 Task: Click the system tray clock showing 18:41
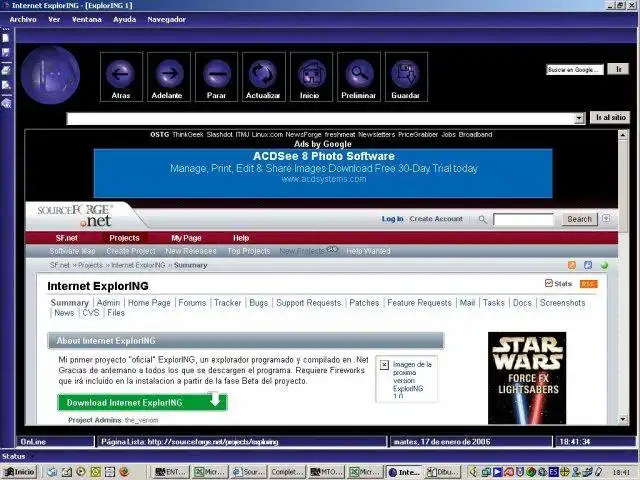(x=621, y=473)
